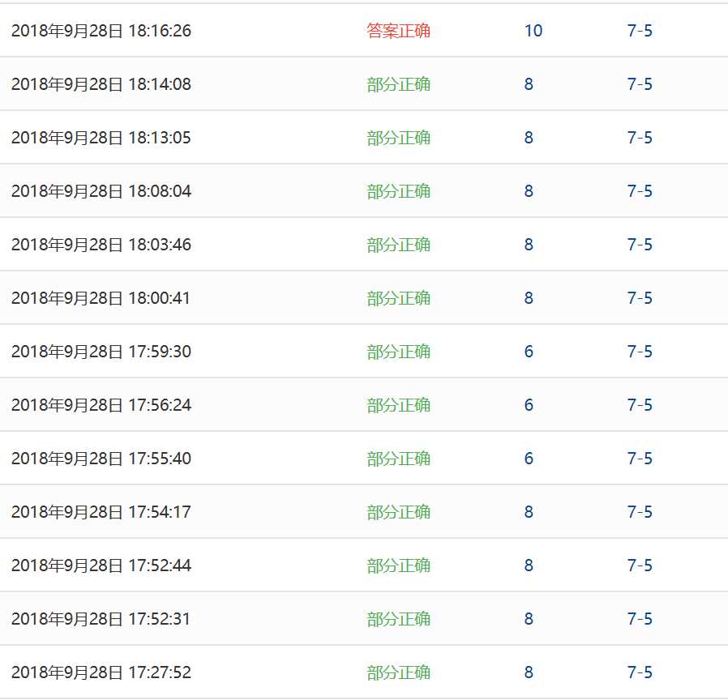Open problem 7-5 in the 17:52:31 row
The height and width of the screenshot is (700, 728).
(640, 619)
